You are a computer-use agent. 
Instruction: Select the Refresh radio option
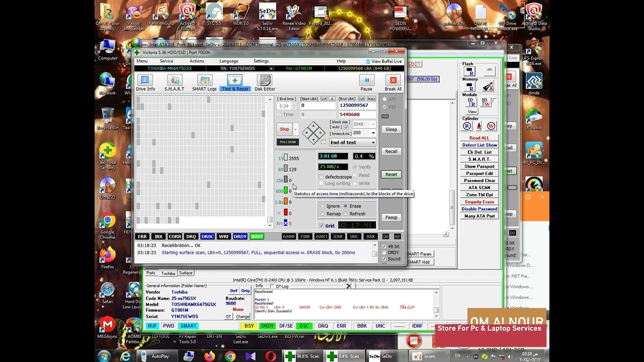coord(346,214)
